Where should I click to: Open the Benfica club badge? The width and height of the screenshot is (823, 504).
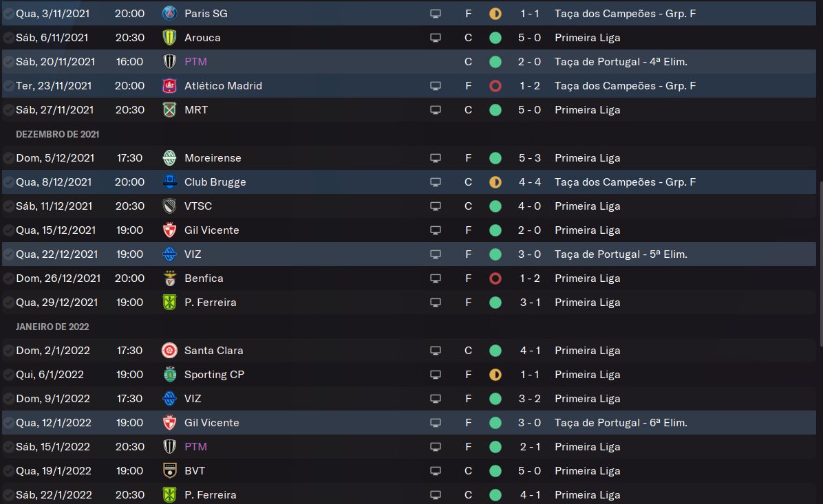point(169,278)
